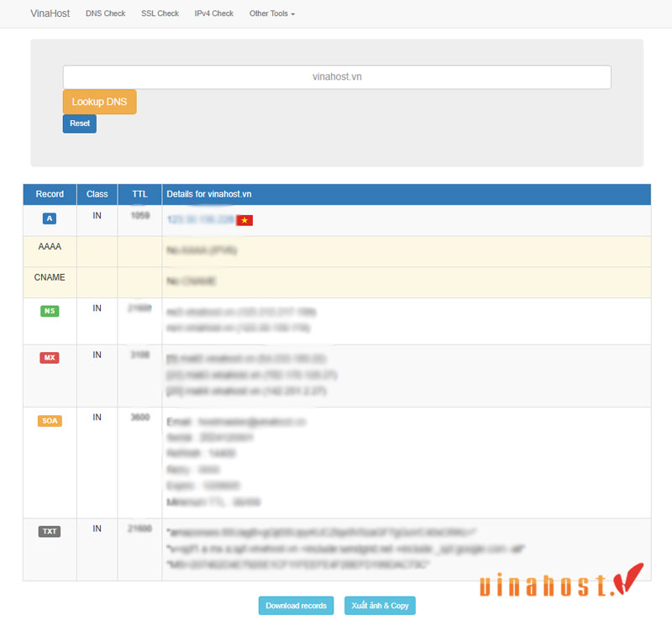Focus the vinahost.vn domain input field

click(x=337, y=76)
